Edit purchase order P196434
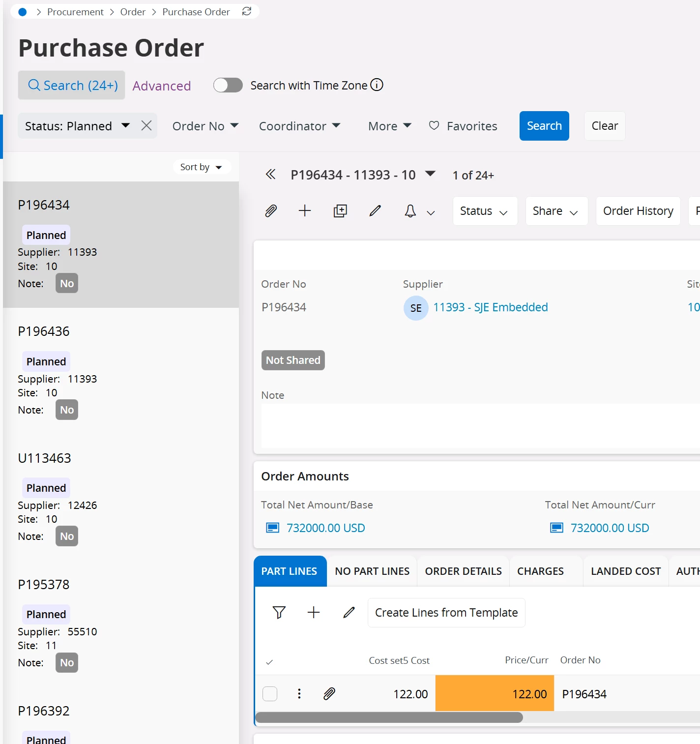This screenshot has height=744, width=700. pyautogui.click(x=375, y=211)
